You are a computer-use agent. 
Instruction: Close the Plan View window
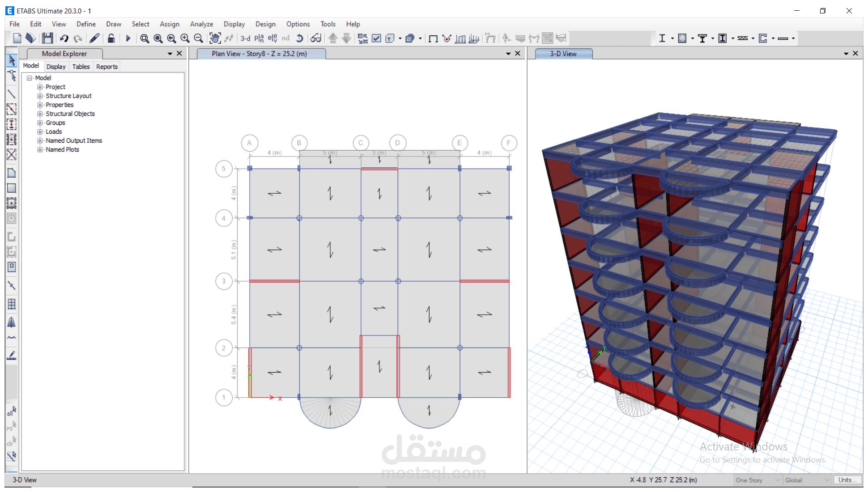pos(518,54)
